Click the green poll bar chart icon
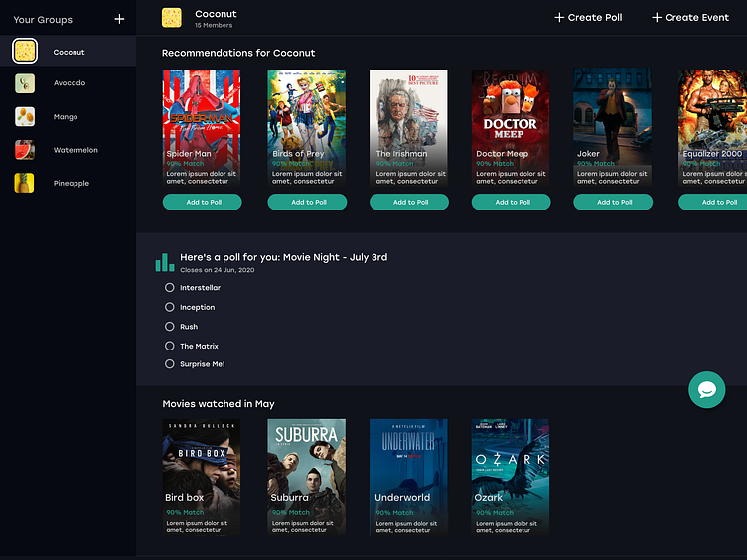Viewport: 747px width, 560px height. (x=164, y=262)
